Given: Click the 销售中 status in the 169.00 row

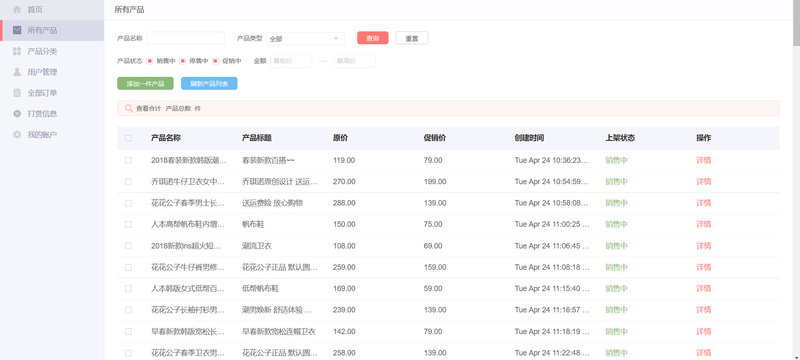Looking at the screenshot, I should pyautogui.click(x=616, y=289).
